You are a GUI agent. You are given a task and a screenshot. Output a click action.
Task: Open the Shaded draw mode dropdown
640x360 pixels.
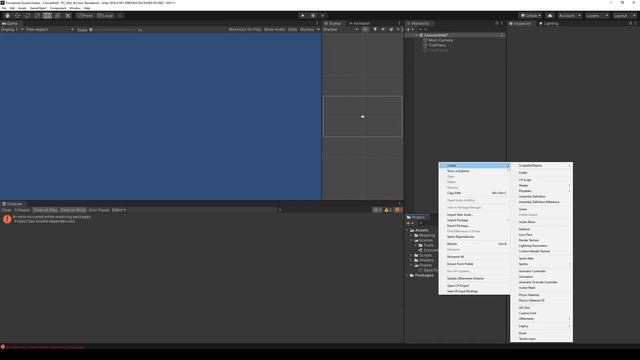[x=341, y=29]
